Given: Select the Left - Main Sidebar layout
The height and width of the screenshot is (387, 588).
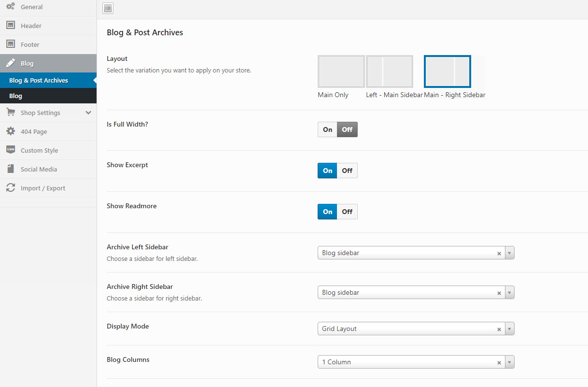Looking at the screenshot, I should pyautogui.click(x=390, y=72).
